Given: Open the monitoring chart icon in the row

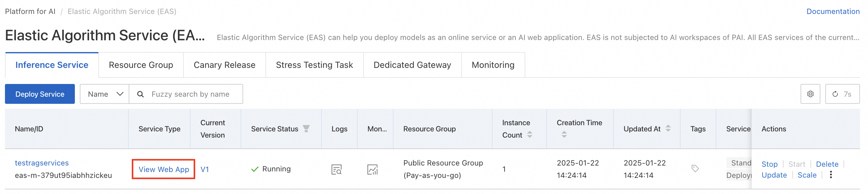Looking at the screenshot, I should pyautogui.click(x=372, y=170).
